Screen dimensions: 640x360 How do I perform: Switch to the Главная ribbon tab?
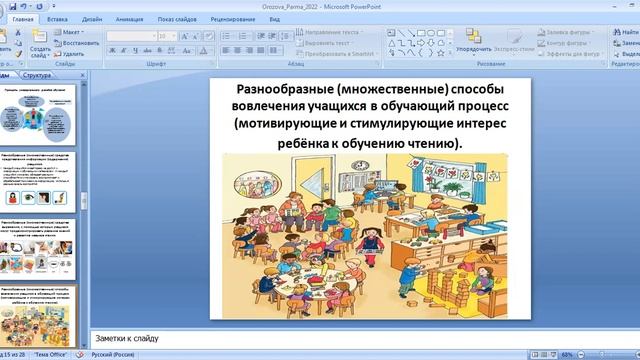click(23, 19)
